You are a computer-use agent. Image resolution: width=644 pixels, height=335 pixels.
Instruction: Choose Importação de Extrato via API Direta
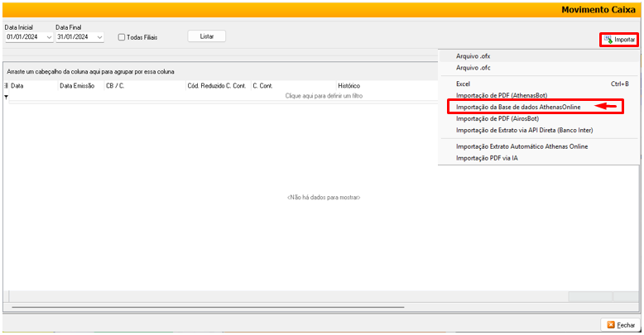coord(524,130)
